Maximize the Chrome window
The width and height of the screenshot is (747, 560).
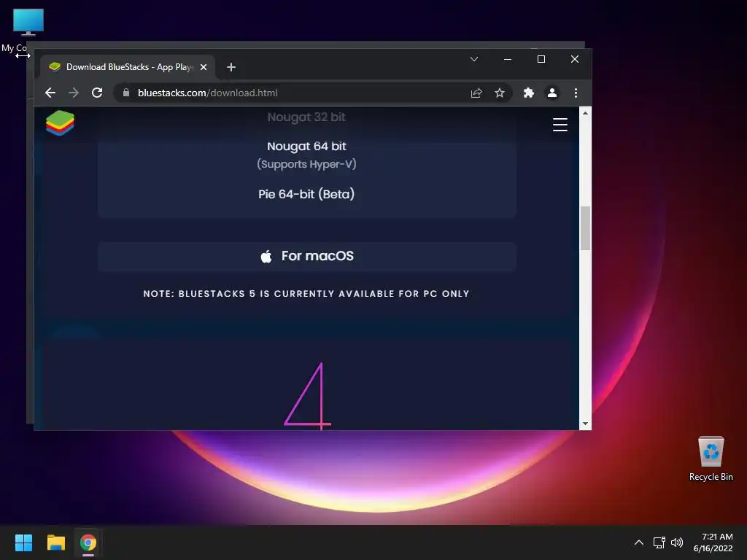(541, 59)
